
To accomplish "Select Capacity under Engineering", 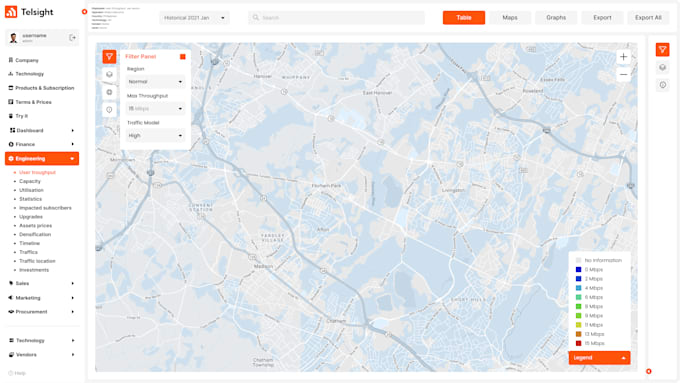I will click(30, 181).
